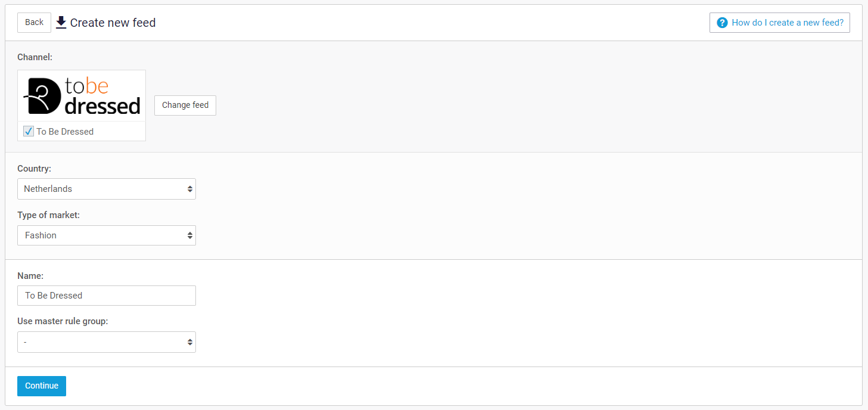Click the Change feed button
The height and width of the screenshot is (410, 868).
(x=185, y=105)
